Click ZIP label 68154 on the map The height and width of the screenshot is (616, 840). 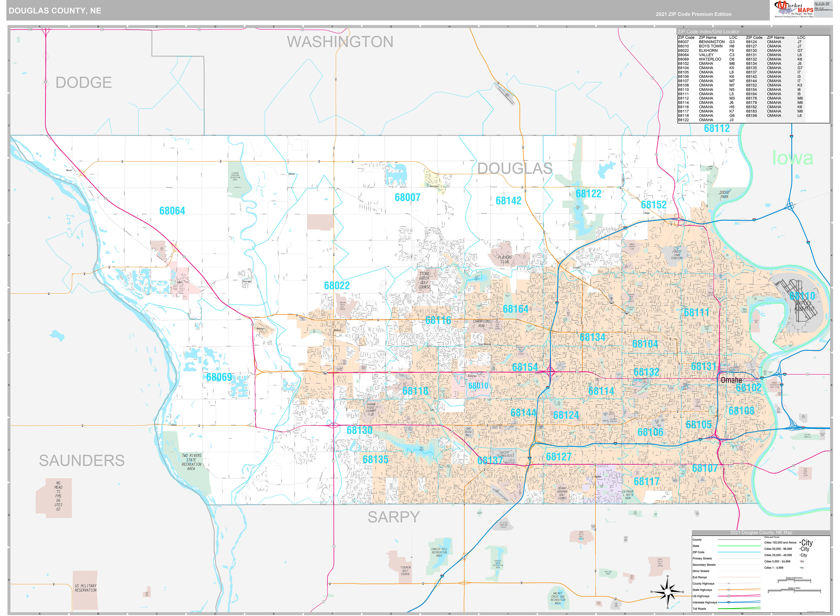pyautogui.click(x=525, y=368)
